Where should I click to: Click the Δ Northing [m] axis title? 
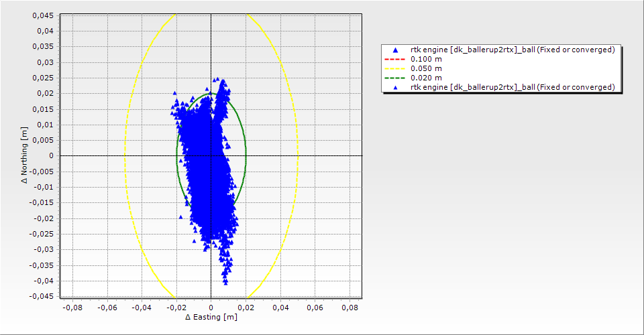pyautogui.click(x=25, y=155)
